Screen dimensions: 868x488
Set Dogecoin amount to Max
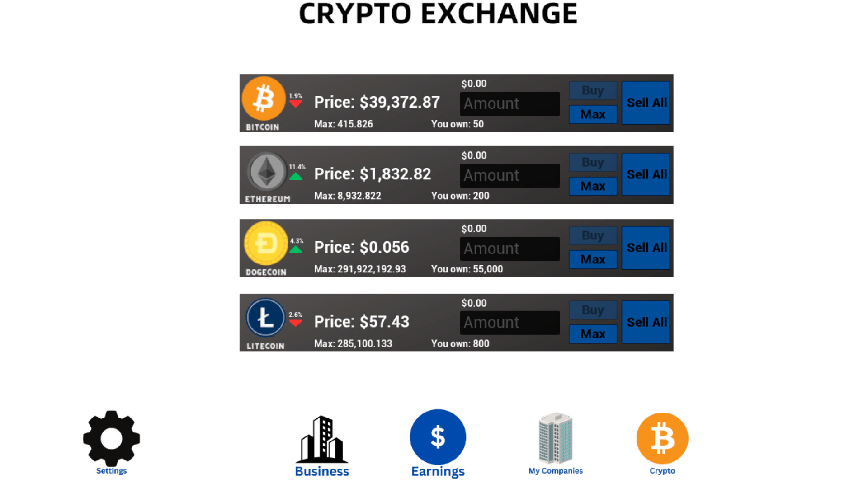click(593, 259)
